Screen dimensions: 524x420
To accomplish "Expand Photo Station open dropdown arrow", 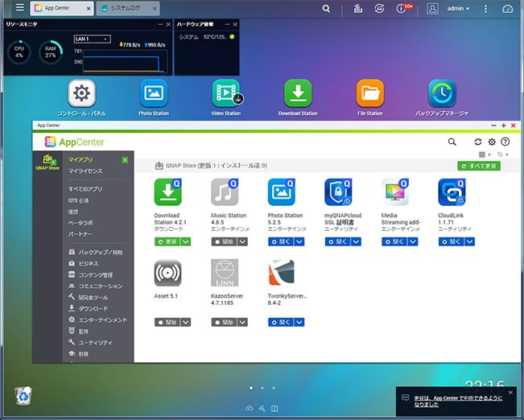I will pos(299,241).
